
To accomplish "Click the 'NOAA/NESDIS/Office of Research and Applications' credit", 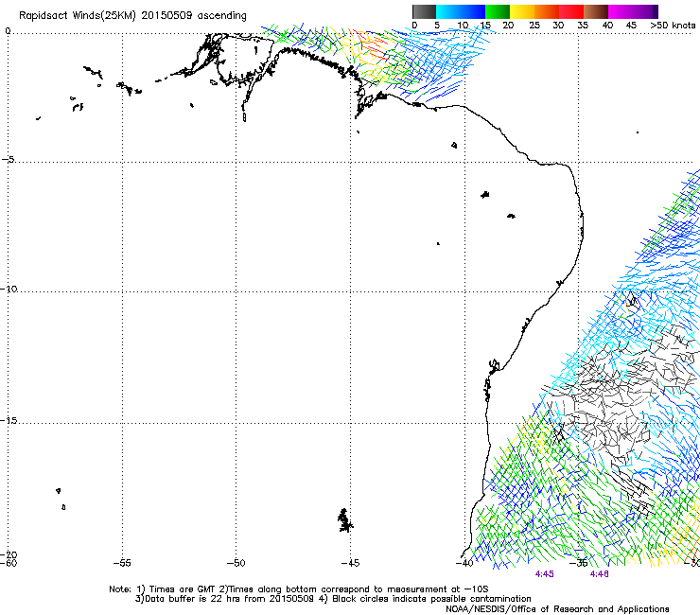I will [557, 608].
